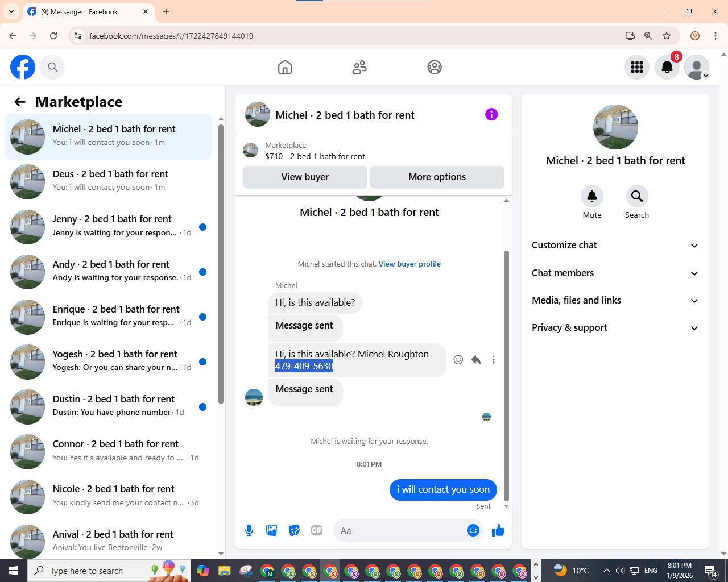The width and height of the screenshot is (728, 582).
Task: Expand Privacy & support section
Action: tap(615, 327)
